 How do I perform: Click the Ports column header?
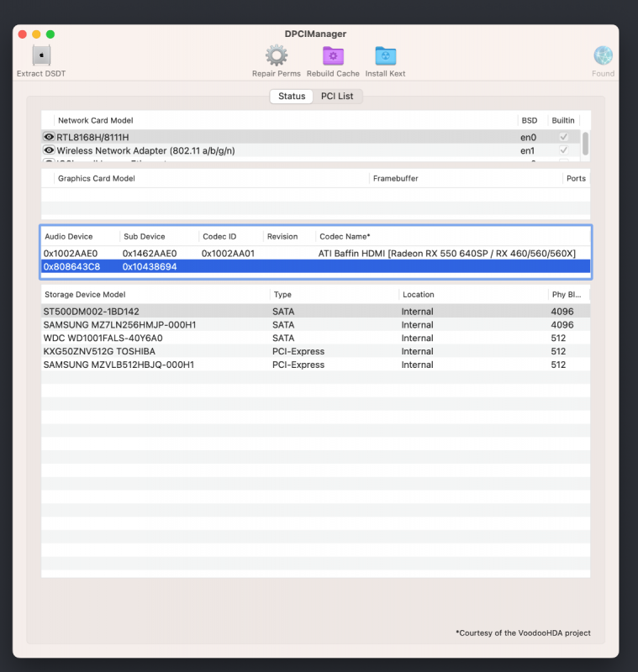576,178
